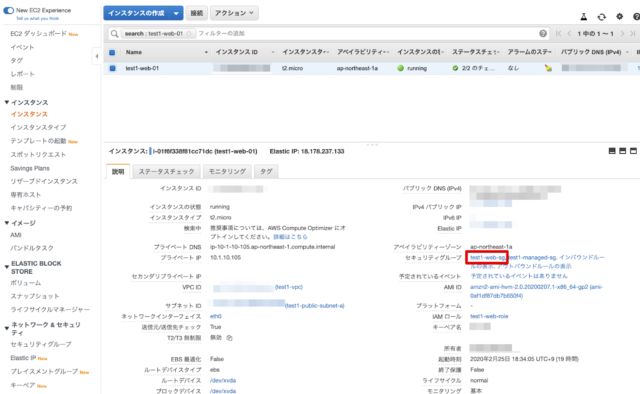Switch to the ステータスチェック tab
640x394 pixels.
(x=167, y=171)
